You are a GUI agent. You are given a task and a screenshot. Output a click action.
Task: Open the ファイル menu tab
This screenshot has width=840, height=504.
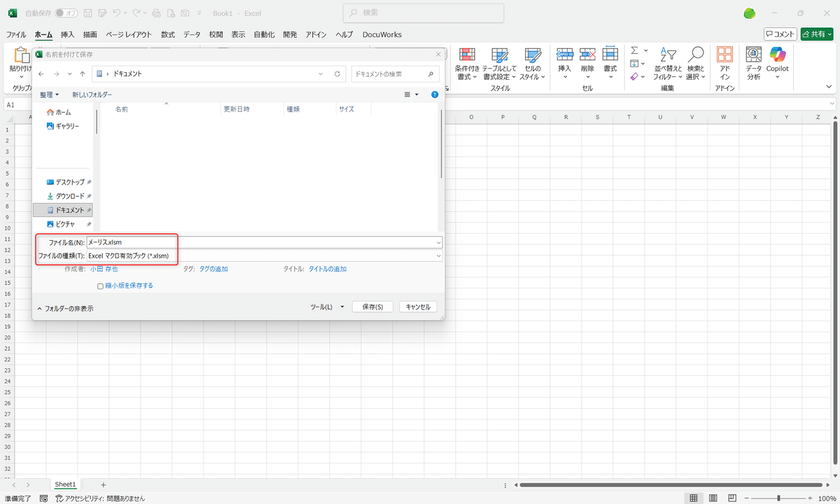pos(16,34)
